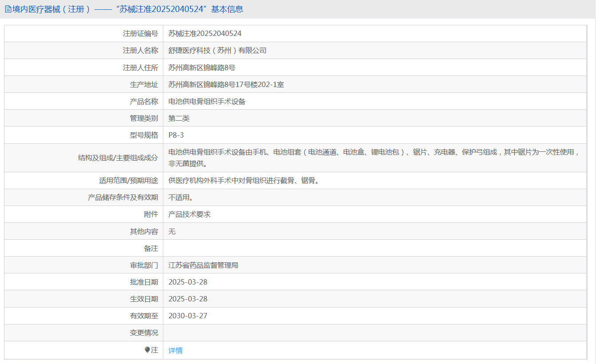Click the 备注 label

coord(151,248)
